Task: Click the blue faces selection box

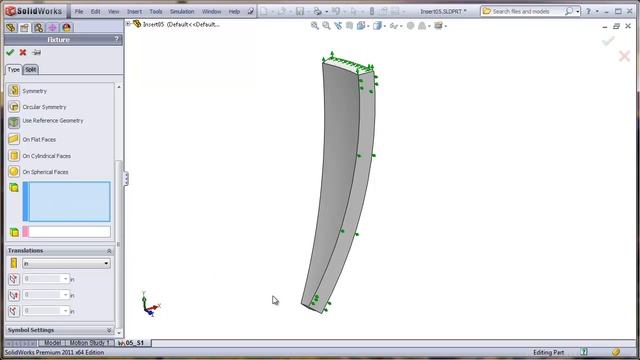Action: click(x=67, y=202)
